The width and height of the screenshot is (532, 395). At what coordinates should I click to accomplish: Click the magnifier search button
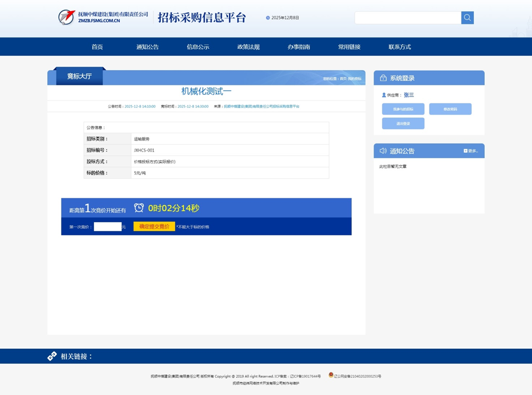(467, 17)
